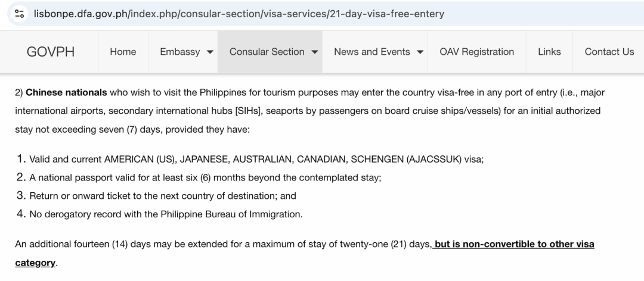Click list item three about return ticket
The height and width of the screenshot is (281, 644).
point(162,195)
